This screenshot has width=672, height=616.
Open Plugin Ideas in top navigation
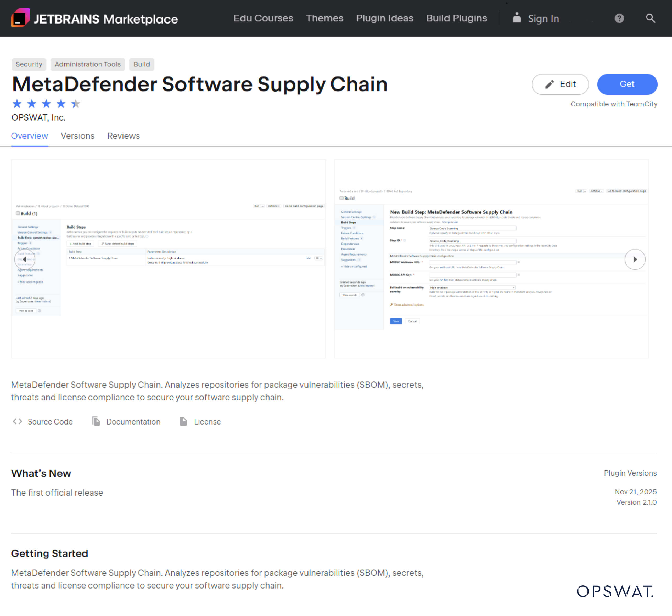click(x=384, y=18)
